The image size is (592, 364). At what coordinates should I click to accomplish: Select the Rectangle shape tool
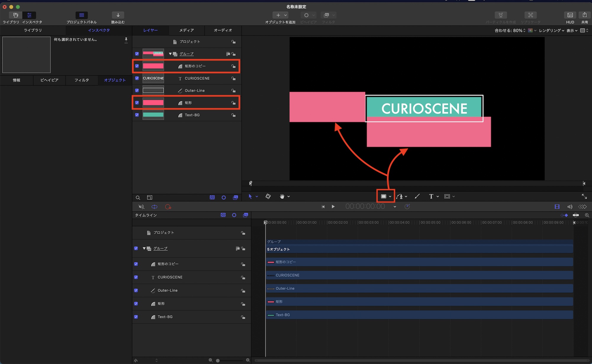(x=384, y=196)
